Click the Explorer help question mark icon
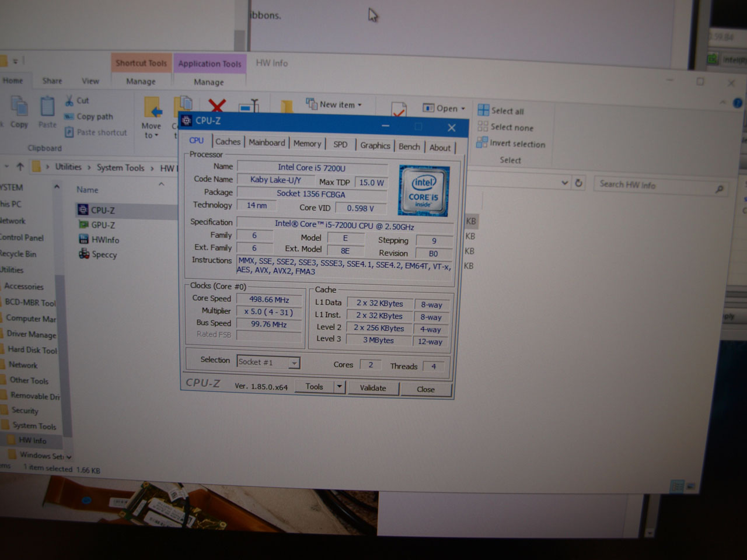 pyautogui.click(x=738, y=103)
